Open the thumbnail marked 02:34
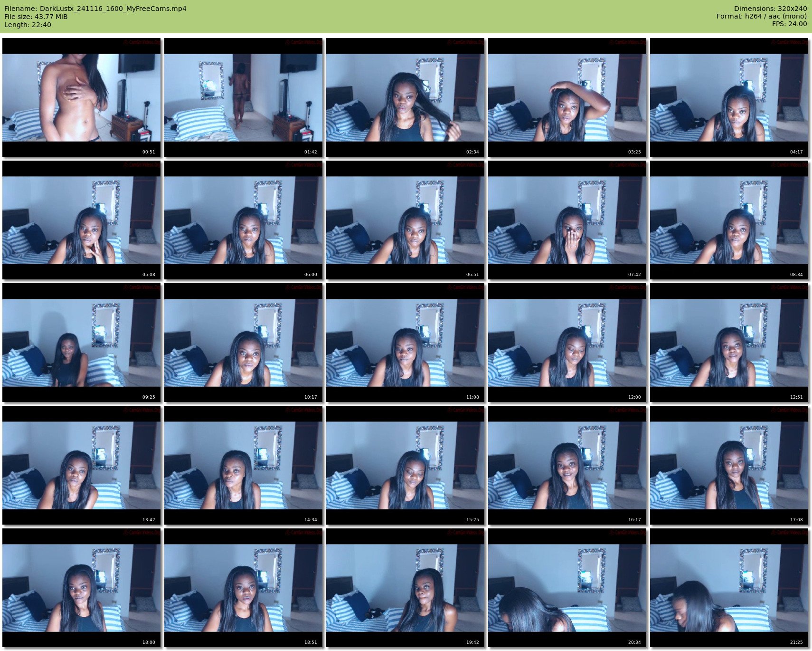The height and width of the screenshot is (651, 812). pos(405,97)
